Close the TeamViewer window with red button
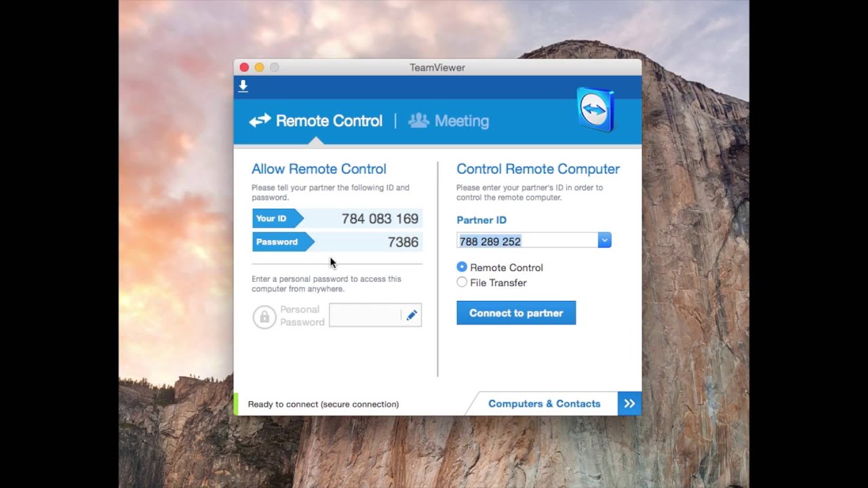This screenshot has height=488, width=868. tap(244, 67)
